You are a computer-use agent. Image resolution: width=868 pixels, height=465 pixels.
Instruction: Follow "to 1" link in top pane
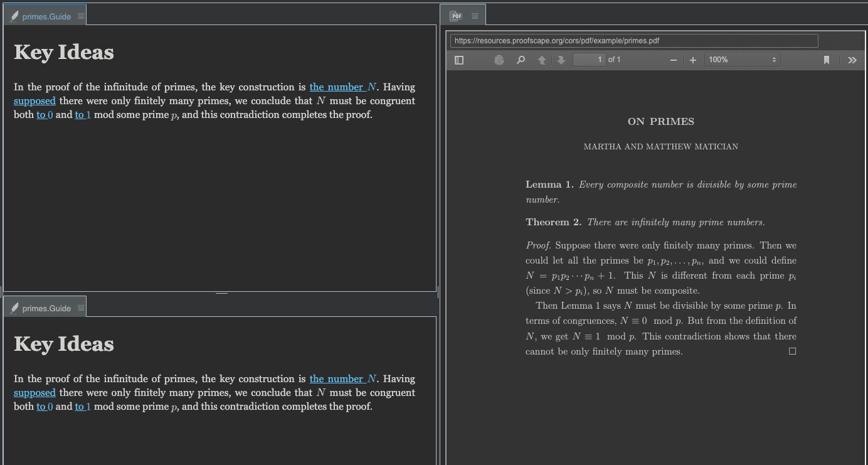pyautogui.click(x=83, y=115)
